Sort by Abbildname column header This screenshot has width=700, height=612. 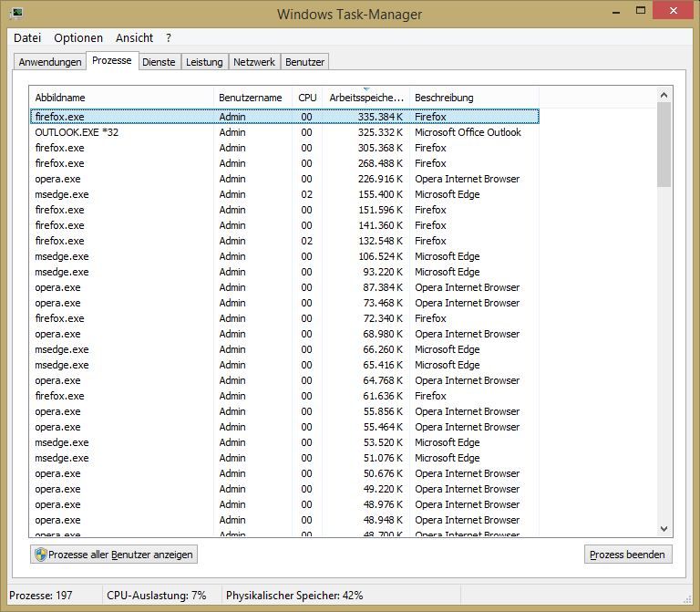[x=121, y=98]
